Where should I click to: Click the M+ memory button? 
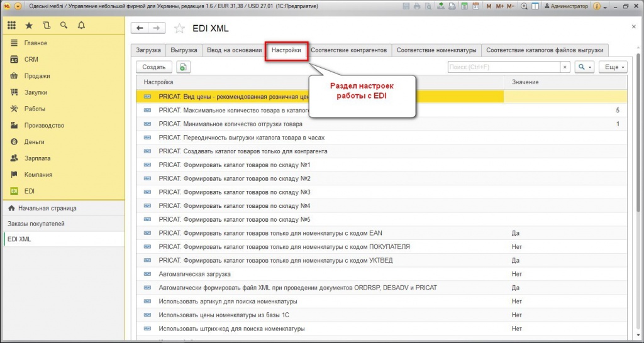click(x=499, y=6)
